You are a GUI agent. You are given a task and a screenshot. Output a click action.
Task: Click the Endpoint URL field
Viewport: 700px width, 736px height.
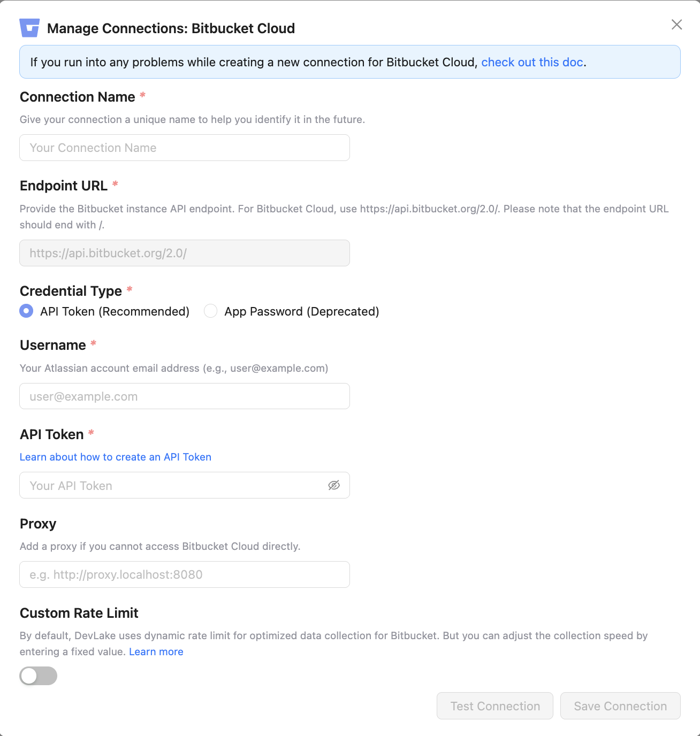pos(184,253)
